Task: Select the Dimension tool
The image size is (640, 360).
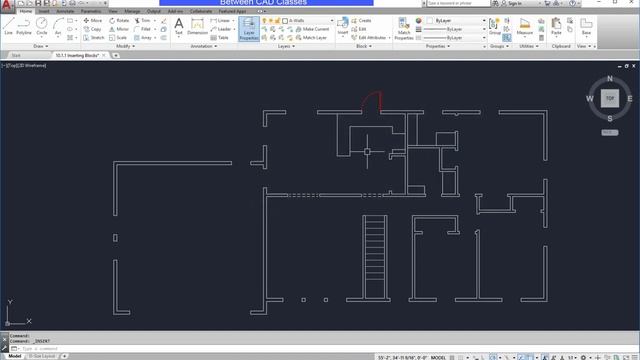Action: (198, 26)
